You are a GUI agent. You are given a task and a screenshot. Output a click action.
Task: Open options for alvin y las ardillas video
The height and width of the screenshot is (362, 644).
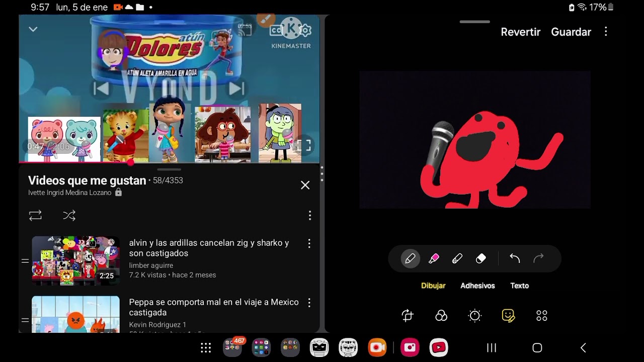point(309,243)
